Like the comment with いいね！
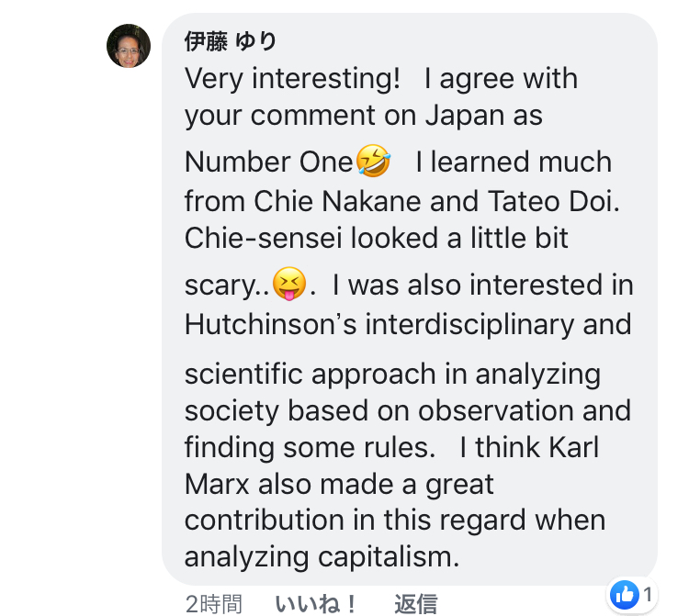689x616 pixels. (x=316, y=604)
